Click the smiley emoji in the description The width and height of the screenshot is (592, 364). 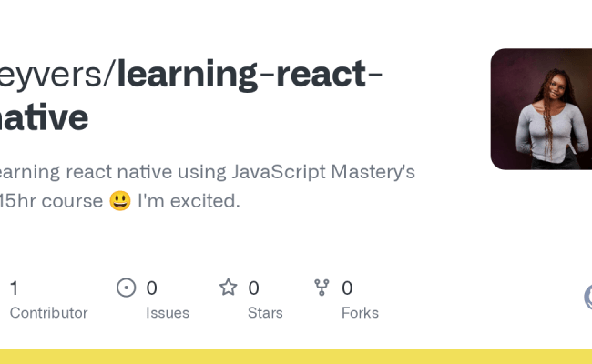coord(120,201)
